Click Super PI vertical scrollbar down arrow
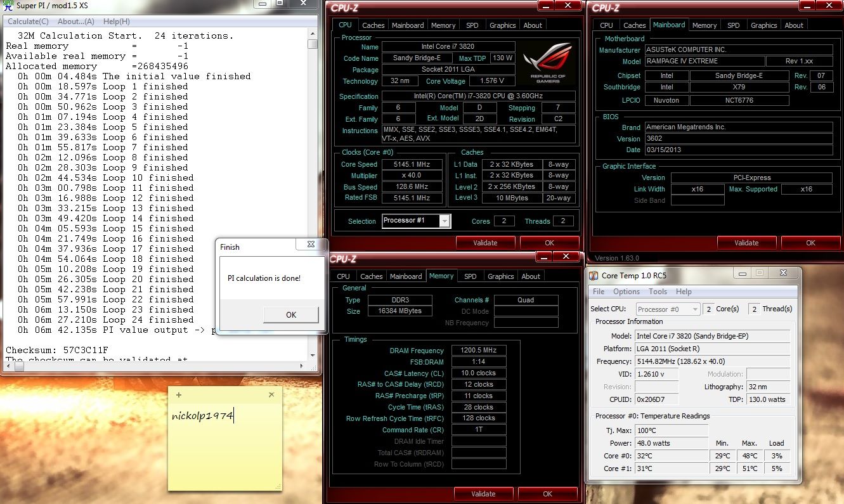The width and height of the screenshot is (844, 504). [313, 356]
